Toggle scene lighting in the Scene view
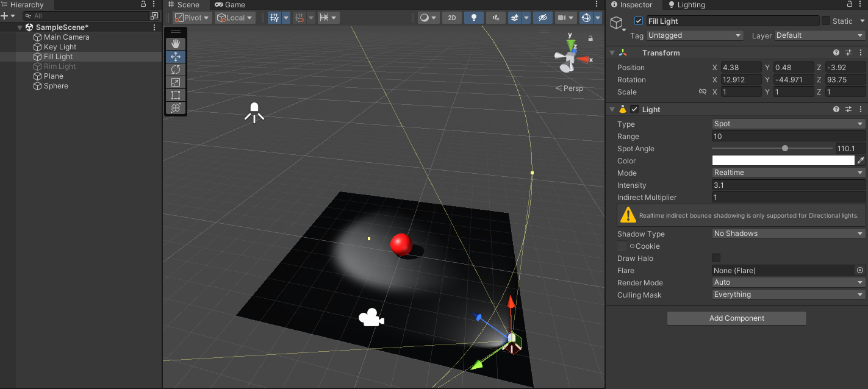868x389 pixels. (x=474, y=18)
